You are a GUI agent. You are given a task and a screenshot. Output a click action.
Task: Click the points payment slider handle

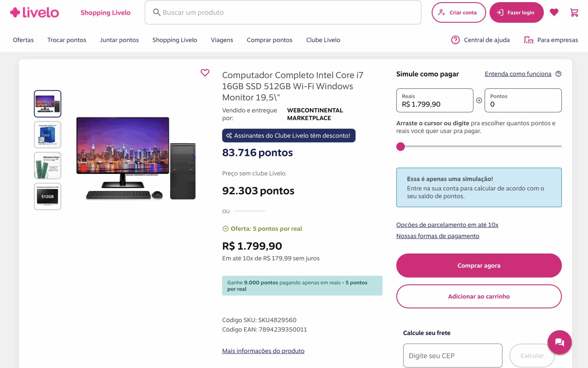[400, 147]
